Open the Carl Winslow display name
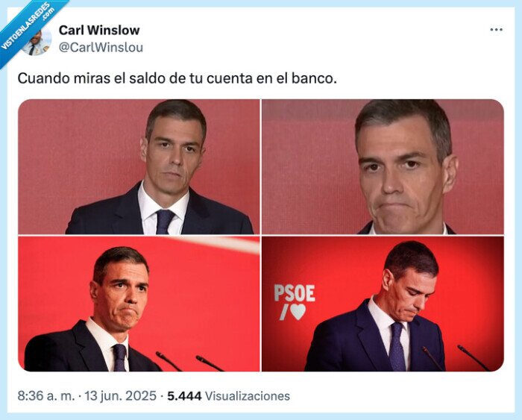 99,31
